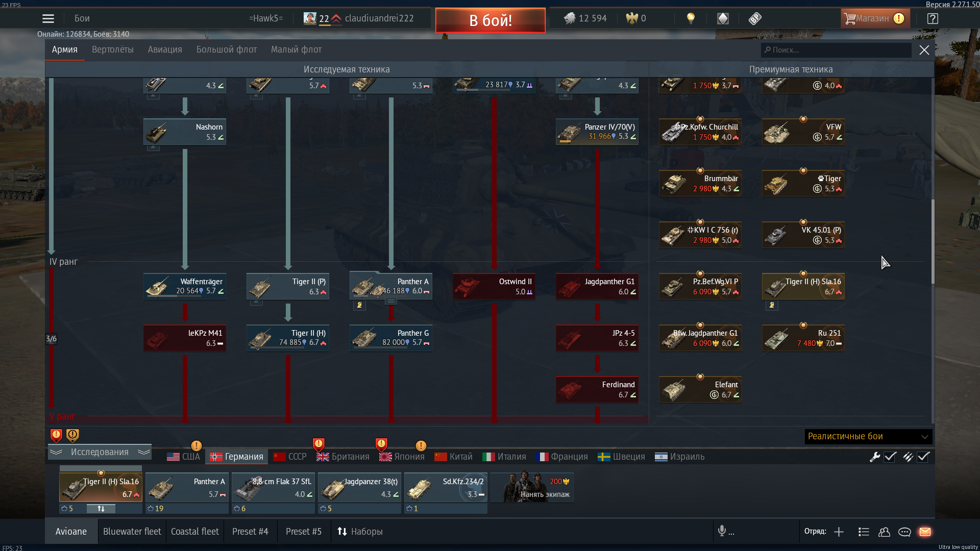Open the Бои menu
The image size is (980, 551).
pos(82,18)
